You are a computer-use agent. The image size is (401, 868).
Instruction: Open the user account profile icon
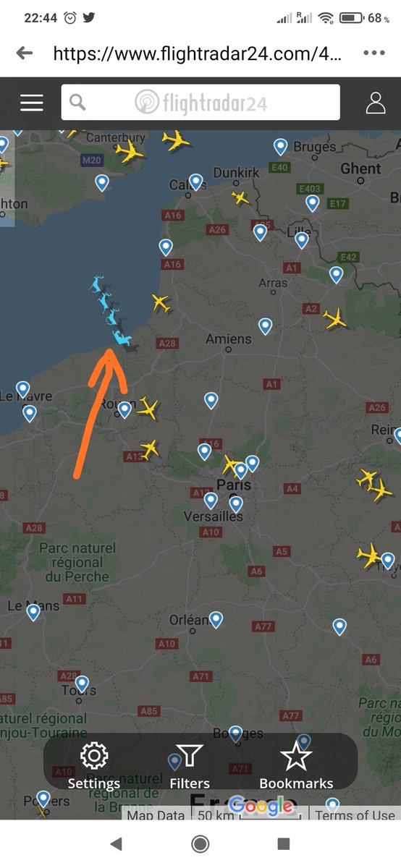(x=376, y=103)
